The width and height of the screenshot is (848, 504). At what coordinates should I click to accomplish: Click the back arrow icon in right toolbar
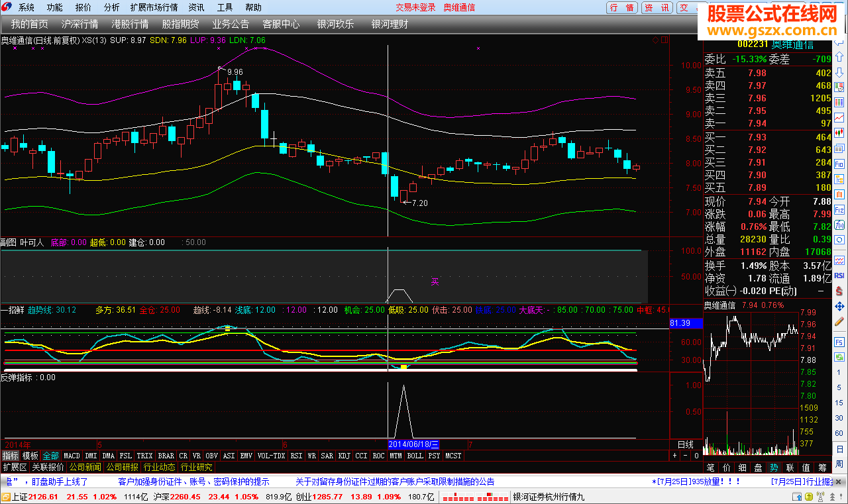(839, 44)
